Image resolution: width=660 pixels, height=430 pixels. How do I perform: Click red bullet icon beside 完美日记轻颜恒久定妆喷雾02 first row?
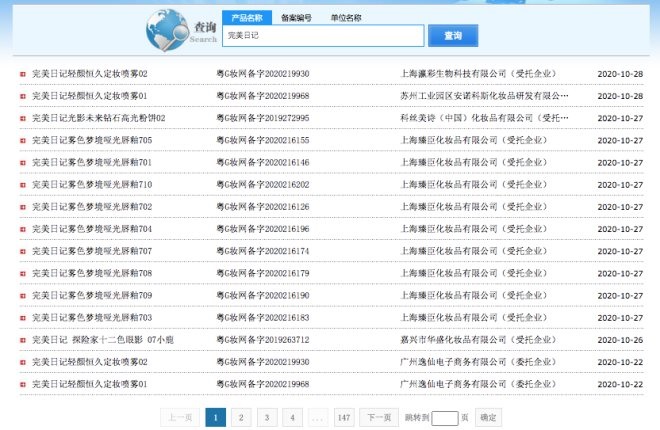[x=23, y=74]
